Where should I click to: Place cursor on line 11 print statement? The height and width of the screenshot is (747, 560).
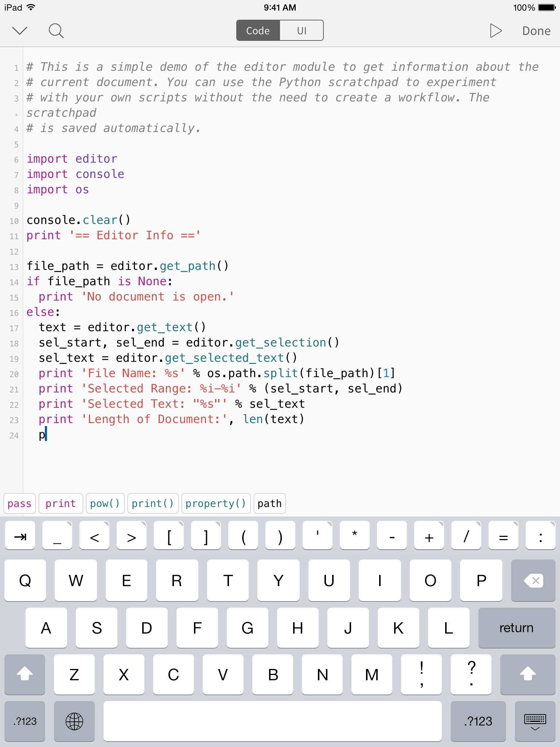[x=113, y=236]
